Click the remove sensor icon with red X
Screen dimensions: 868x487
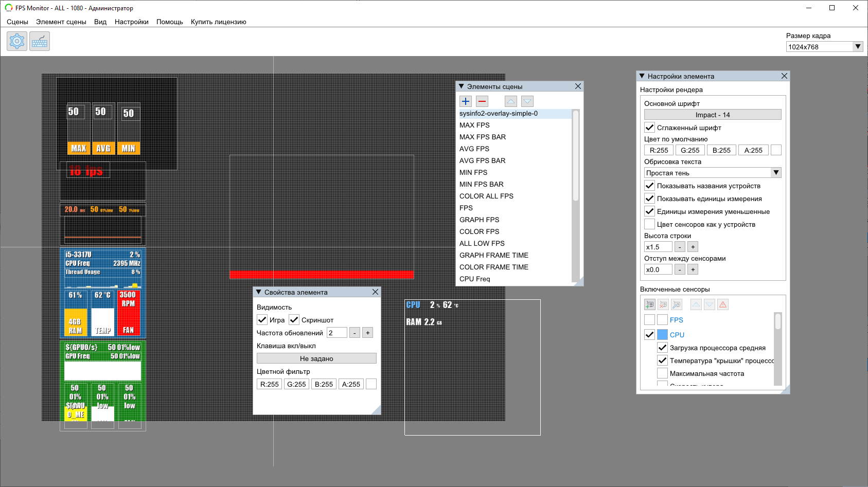pyautogui.click(x=663, y=304)
